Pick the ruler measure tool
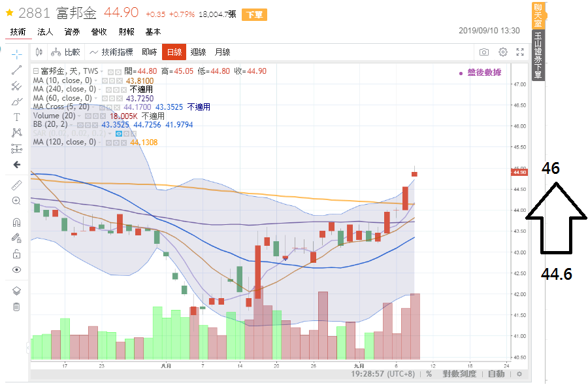 tap(17, 185)
